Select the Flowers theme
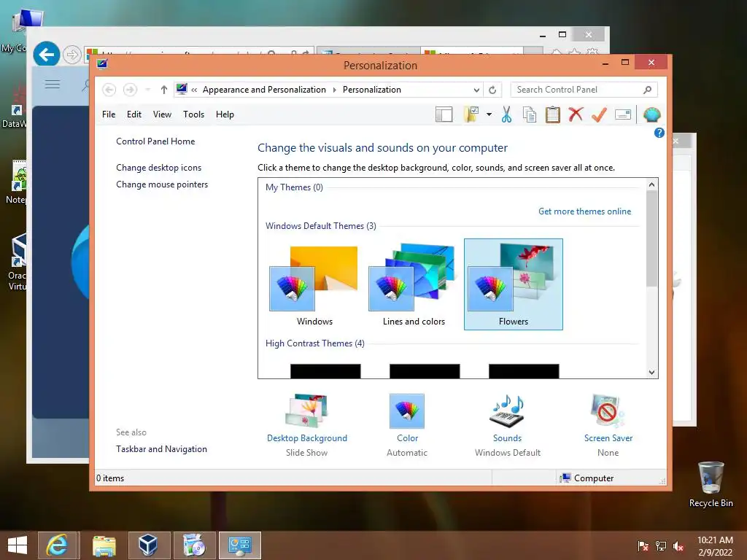Image resolution: width=747 pixels, height=560 pixels. pyautogui.click(x=513, y=284)
